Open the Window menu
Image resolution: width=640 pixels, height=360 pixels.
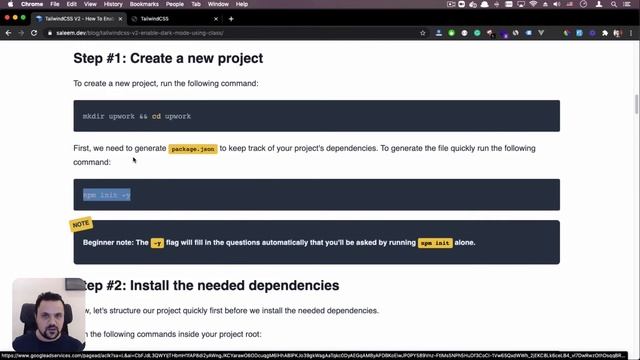click(x=218, y=4)
